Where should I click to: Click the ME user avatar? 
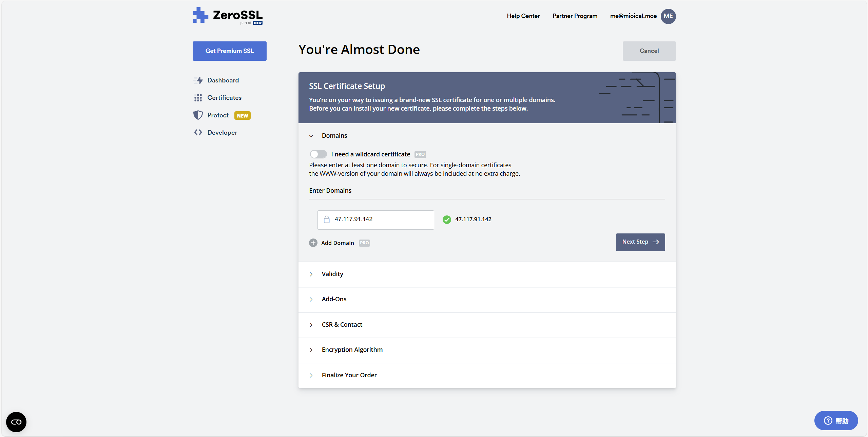point(668,16)
